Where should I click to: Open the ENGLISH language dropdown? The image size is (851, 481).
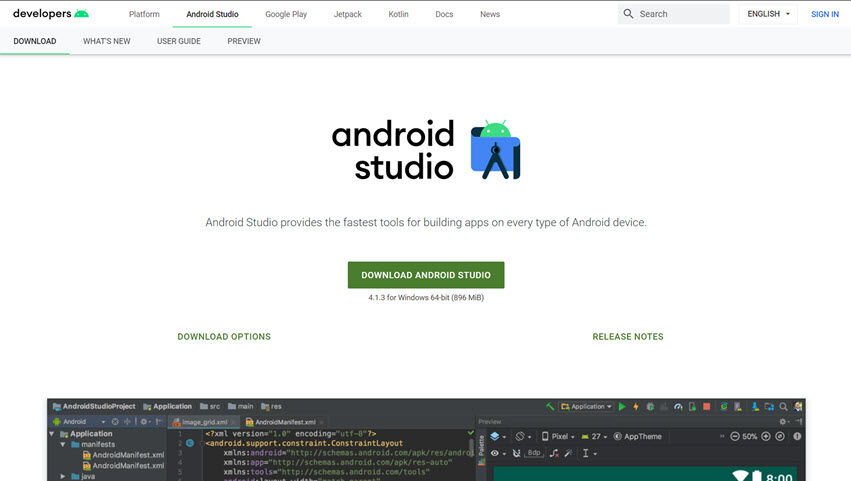769,14
